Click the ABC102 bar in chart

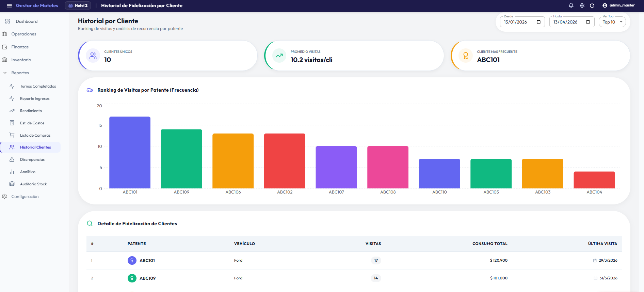click(x=285, y=161)
